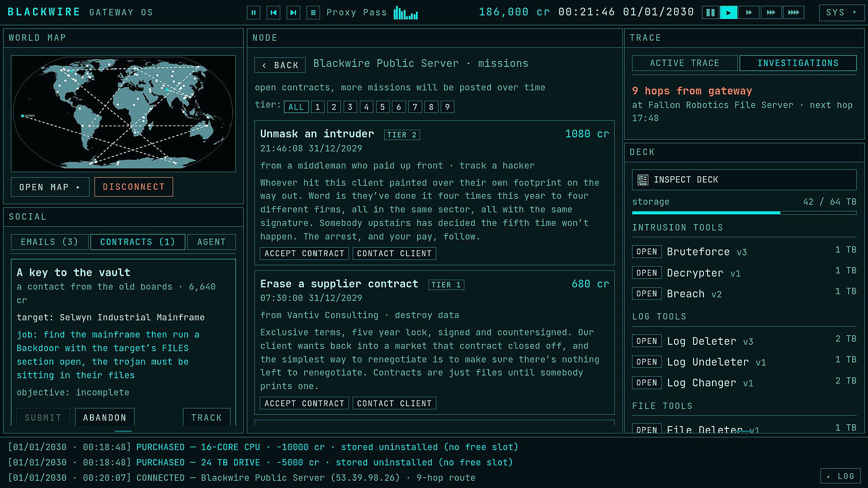Viewport: 868px width, 488px height.
Task: Click the 186,000 cr balance
Action: click(x=514, y=12)
